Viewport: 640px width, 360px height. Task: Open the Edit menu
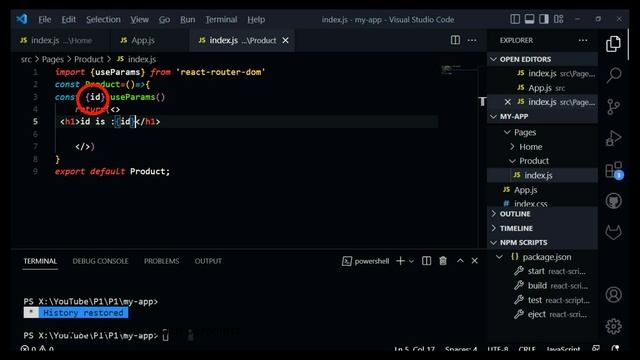[69, 19]
